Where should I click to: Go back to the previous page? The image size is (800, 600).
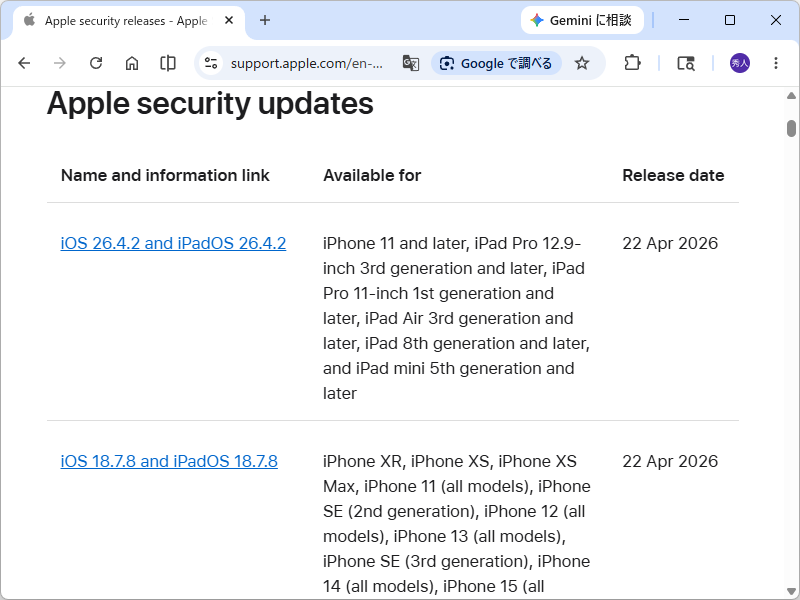pos(24,63)
